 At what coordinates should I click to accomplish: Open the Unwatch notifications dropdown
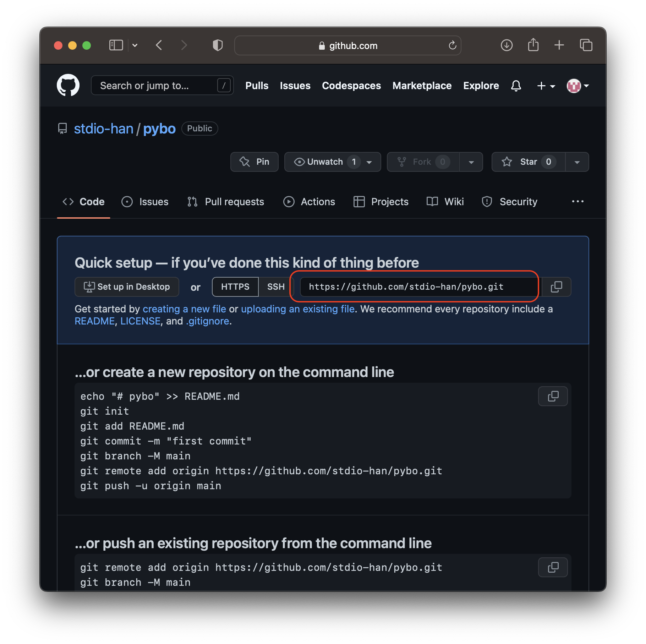click(332, 162)
